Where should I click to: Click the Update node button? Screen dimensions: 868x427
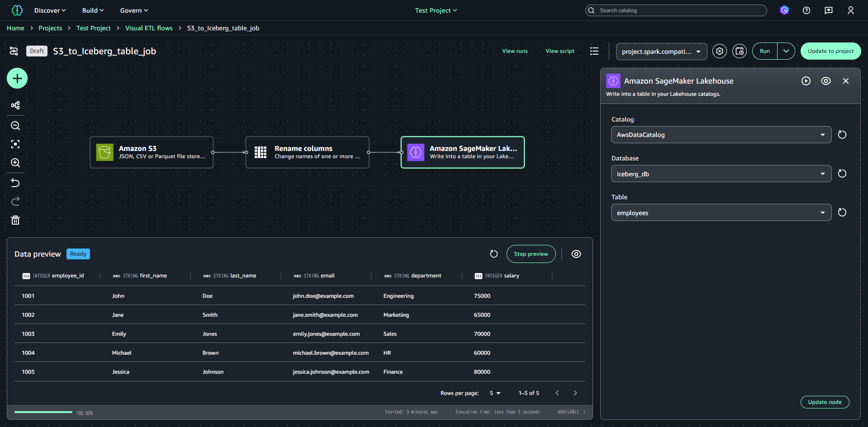825,402
